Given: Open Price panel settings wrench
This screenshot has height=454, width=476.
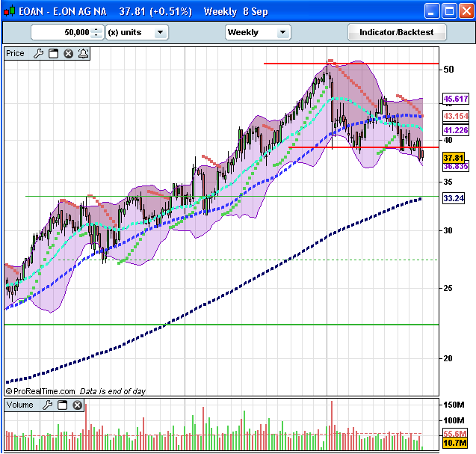Looking at the screenshot, I should point(39,54).
